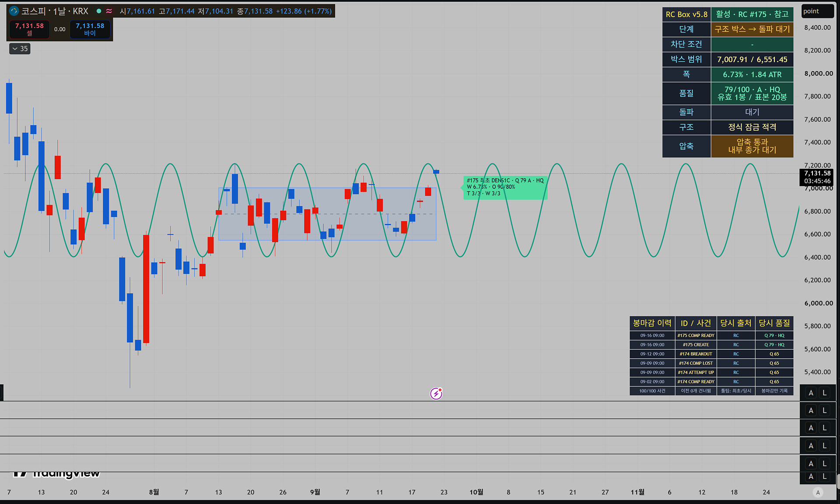The image size is (840, 504).
Task: Click the blue 바이 buy button
Action: [90, 29]
